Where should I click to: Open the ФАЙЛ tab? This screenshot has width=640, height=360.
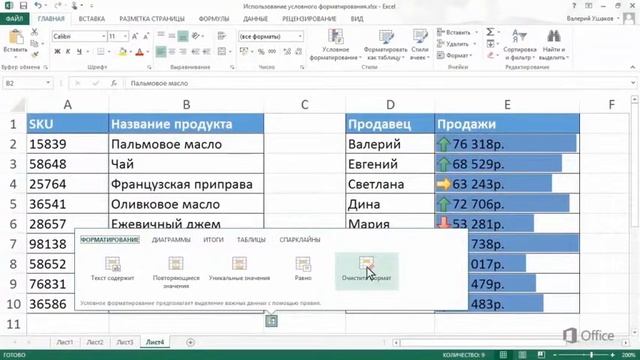point(14,19)
